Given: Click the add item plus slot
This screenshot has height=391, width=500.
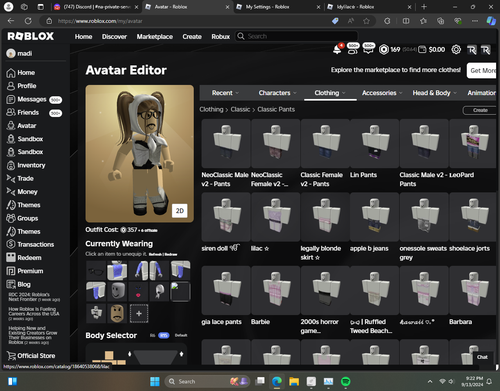Looking at the screenshot, I should (x=139, y=313).
